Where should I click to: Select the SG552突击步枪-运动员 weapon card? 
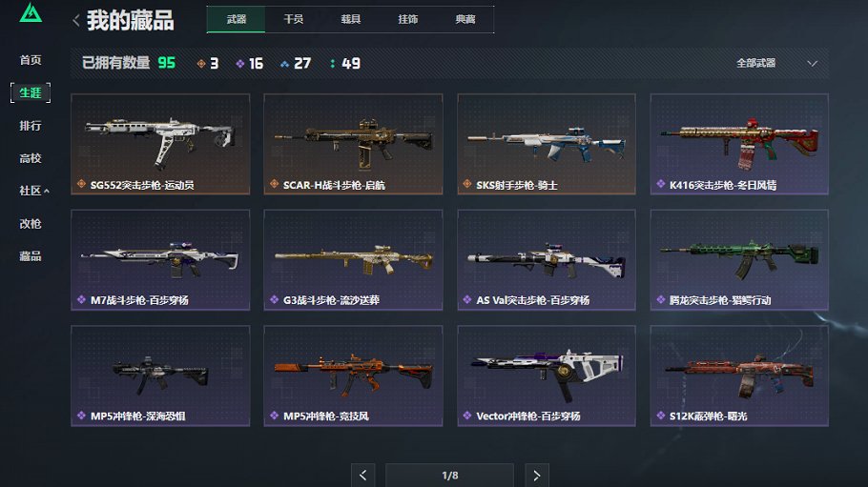point(160,144)
